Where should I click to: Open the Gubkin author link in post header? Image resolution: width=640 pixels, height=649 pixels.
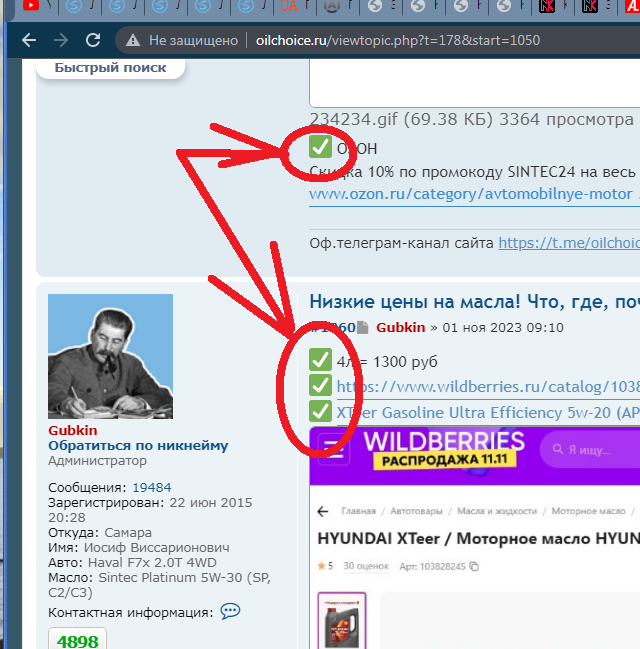pyautogui.click(x=400, y=327)
